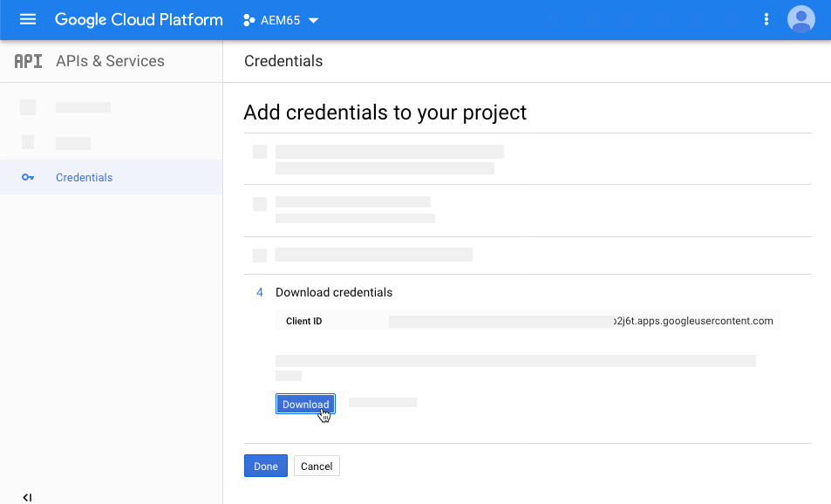Screen dimensions: 831x504
Task: Click the key icon in the sidebar
Action: click(x=28, y=178)
